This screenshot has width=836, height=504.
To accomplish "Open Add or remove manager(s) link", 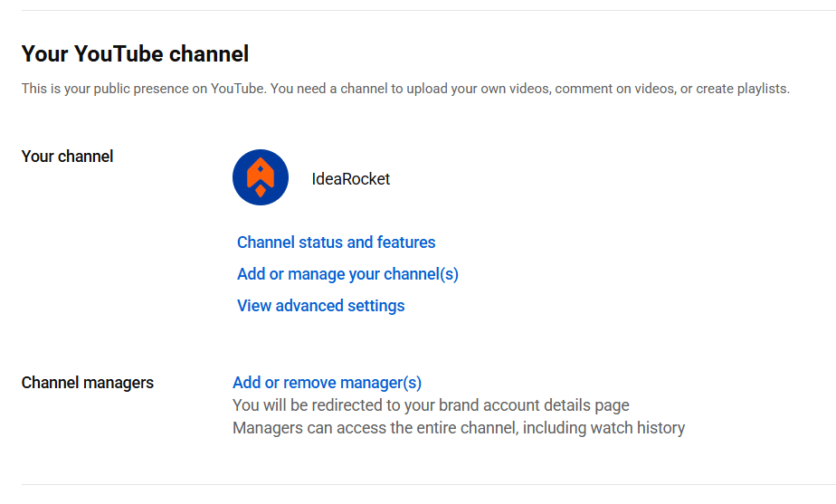I will [x=327, y=383].
